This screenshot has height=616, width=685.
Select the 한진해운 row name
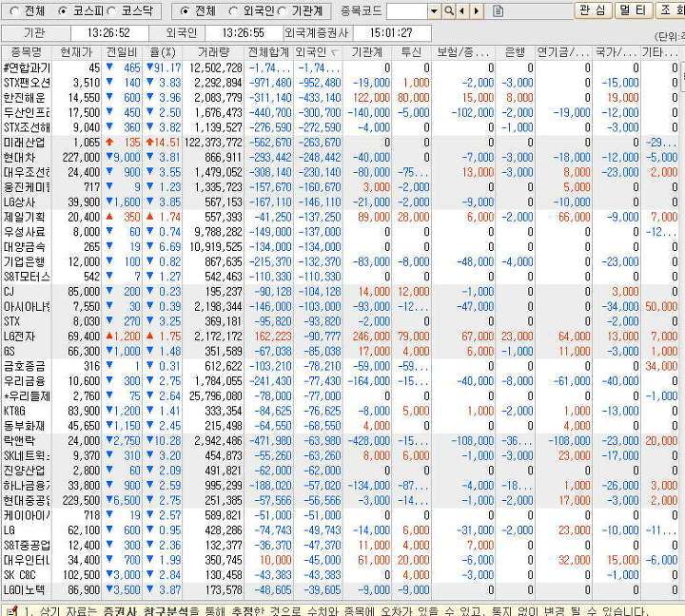coord(25,98)
